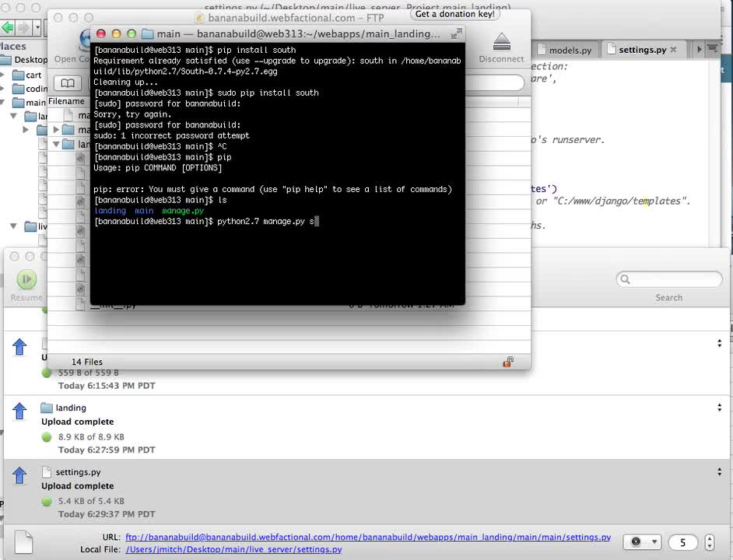Open the ftp URL link to settings.py
The width and height of the screenshot is (733, 560).
pyautogui.click(x=368, y=537)
